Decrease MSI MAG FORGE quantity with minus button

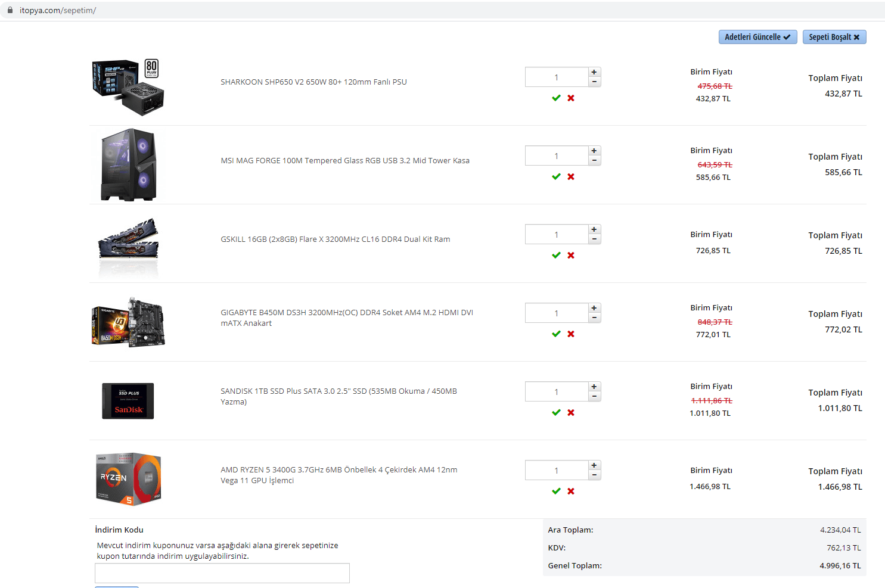click(594, 160)
